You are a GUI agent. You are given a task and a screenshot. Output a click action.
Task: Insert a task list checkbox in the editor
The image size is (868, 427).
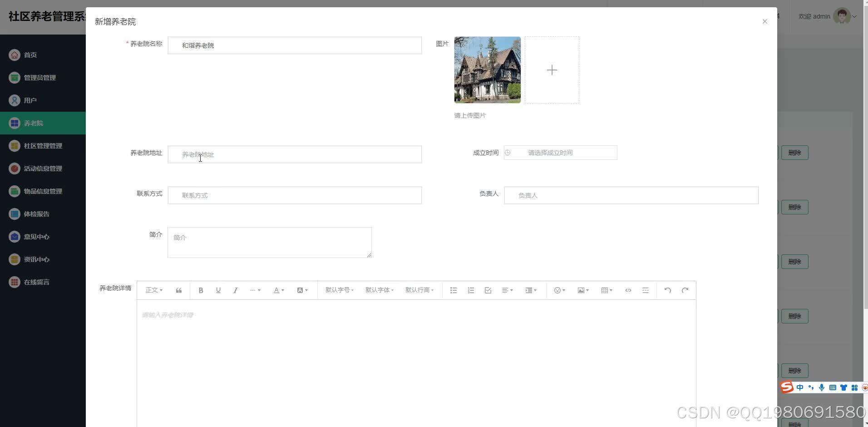488,290
